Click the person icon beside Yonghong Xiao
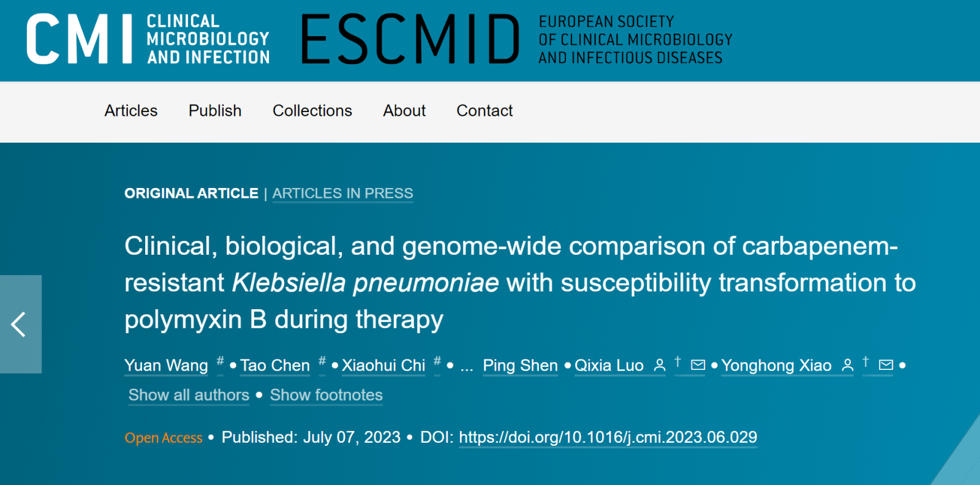Viewport: 980px width, 485px height. tap(848, 366)
